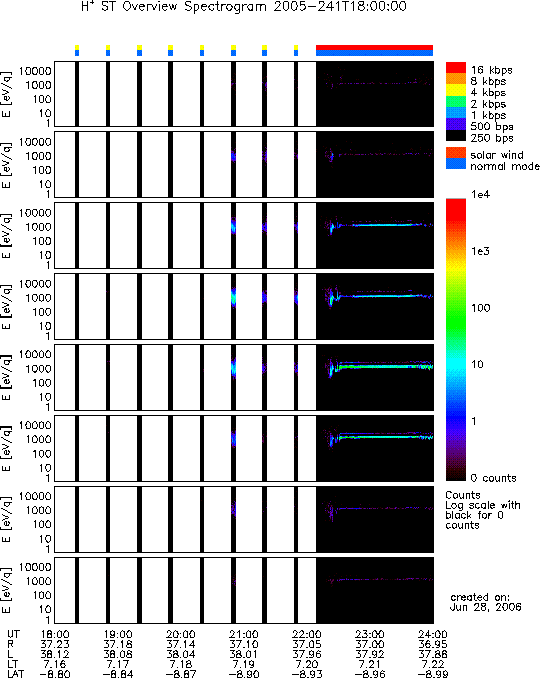Select the 'normal mode' legend text
This screenshot has height=678, width=540.
tap(505, 166)
